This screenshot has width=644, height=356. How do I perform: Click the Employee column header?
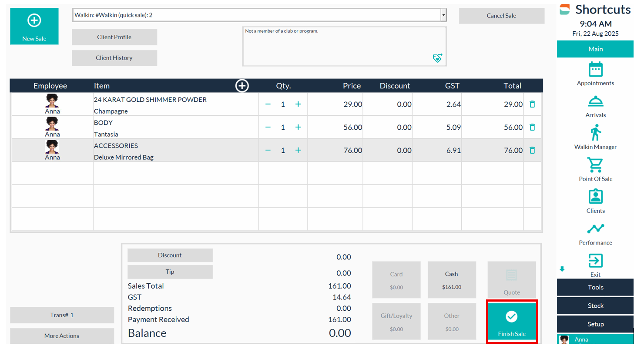point(50,86)
